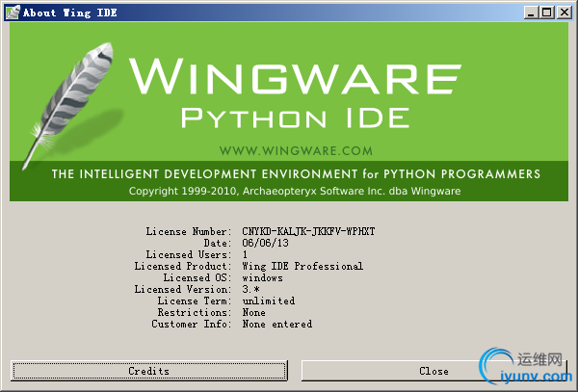The height and width of the screenshot is (392, 578).
Task: Click the Licensed Users value 1
Action: tap(245, 254)
